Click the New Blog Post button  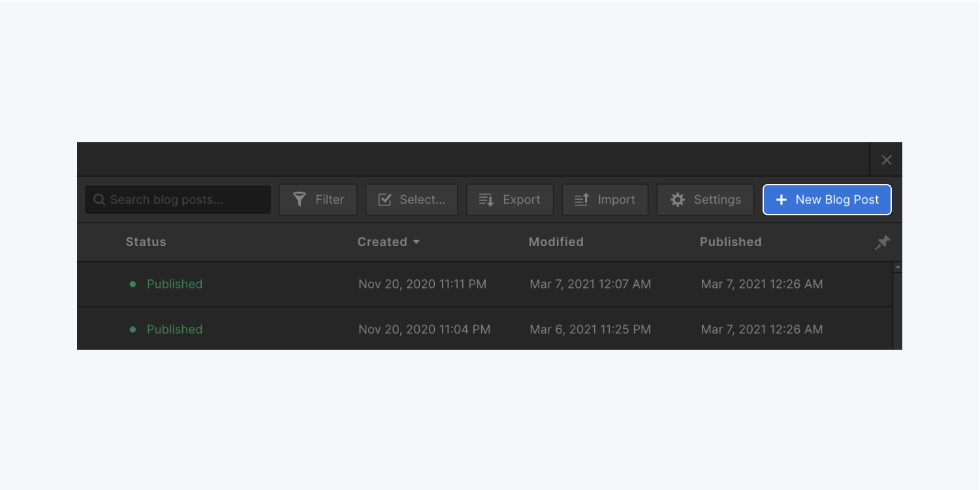[827, 200]
